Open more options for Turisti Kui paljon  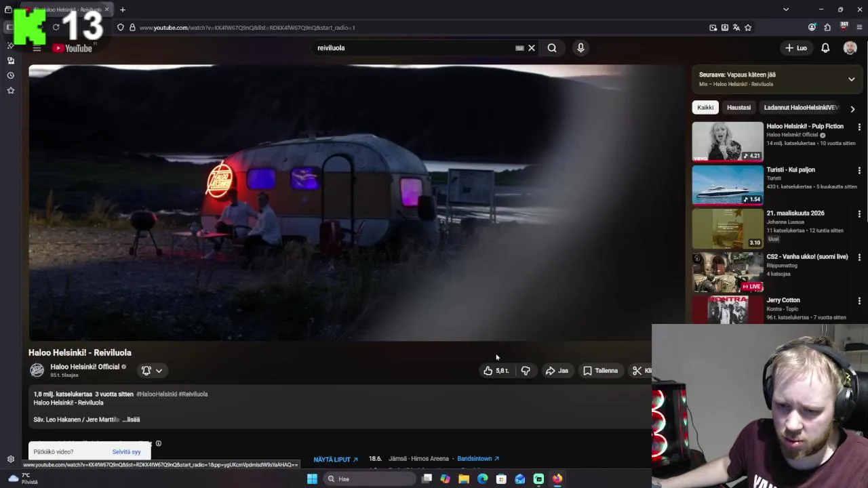click(859, 171)
